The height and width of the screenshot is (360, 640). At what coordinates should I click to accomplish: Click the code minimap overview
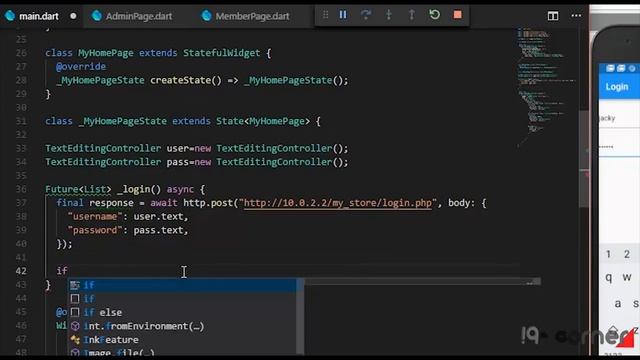point(546,88)
